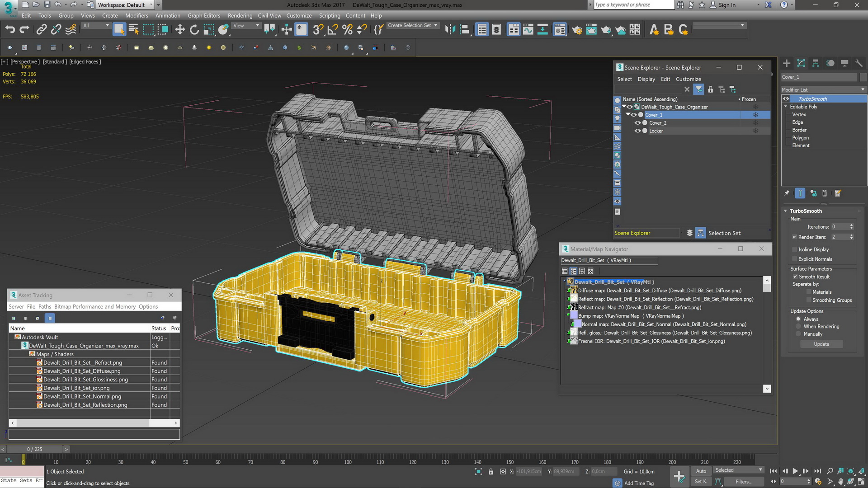The image size is (868, 488).
Task: Open the Selected key filter dropdown
Action: [739, 470]
